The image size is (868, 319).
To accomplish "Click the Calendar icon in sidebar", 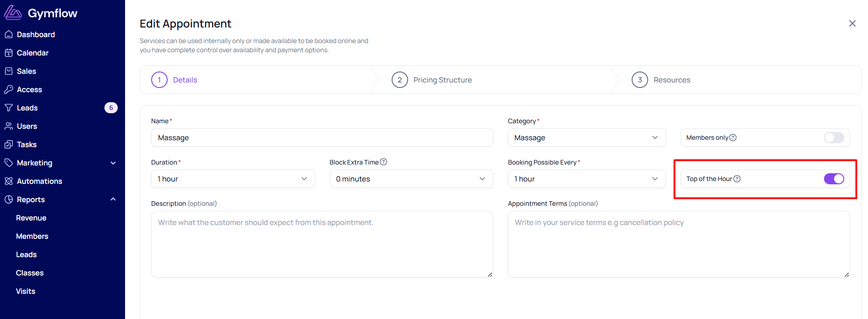I will pos(9,53).
